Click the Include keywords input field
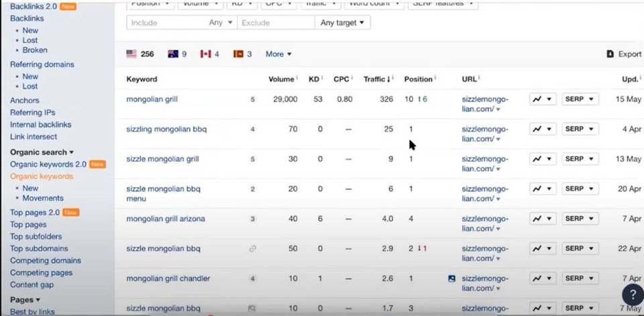 tap(166, 23)
